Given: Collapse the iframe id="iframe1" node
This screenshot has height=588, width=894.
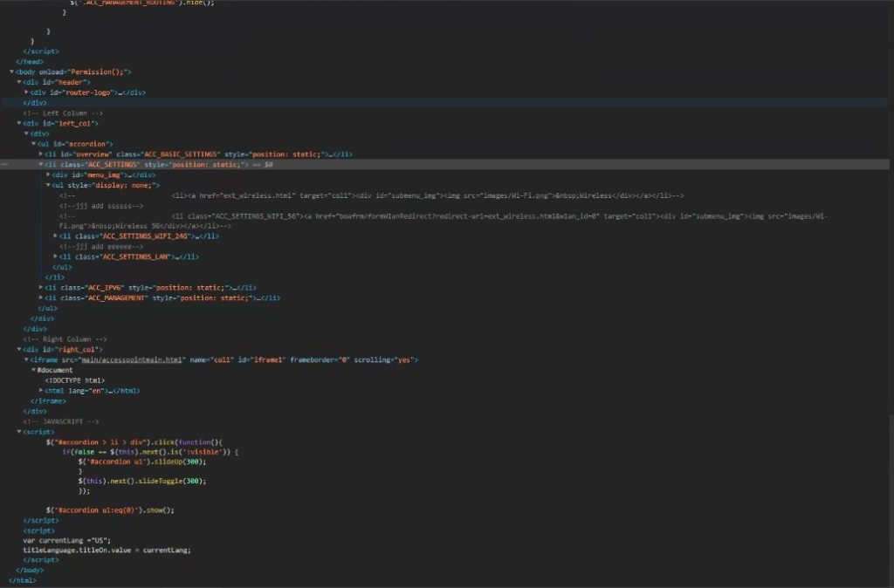Looking at the screenshot, I should tap(26, 360).
